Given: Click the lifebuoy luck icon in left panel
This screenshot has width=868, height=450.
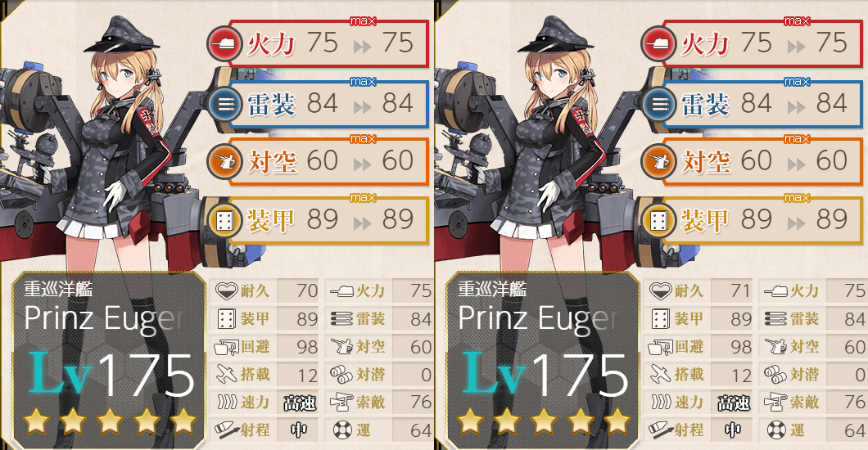Looking at the screenshot, I should (x=342, y=430).
